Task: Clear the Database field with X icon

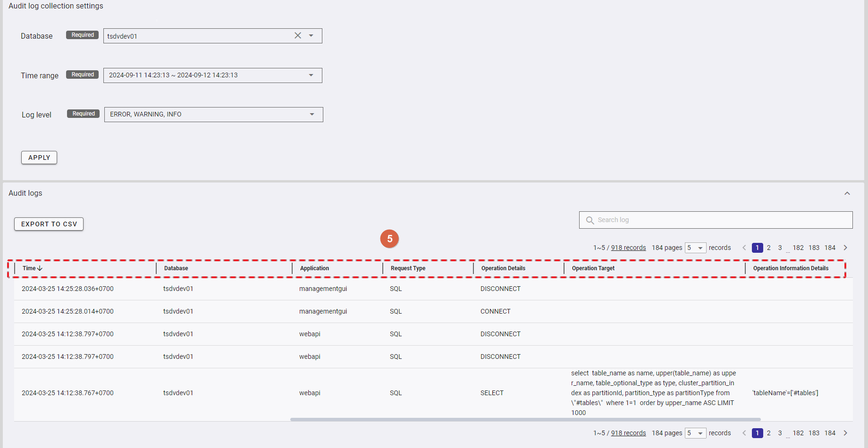Action: click(298, 36)
